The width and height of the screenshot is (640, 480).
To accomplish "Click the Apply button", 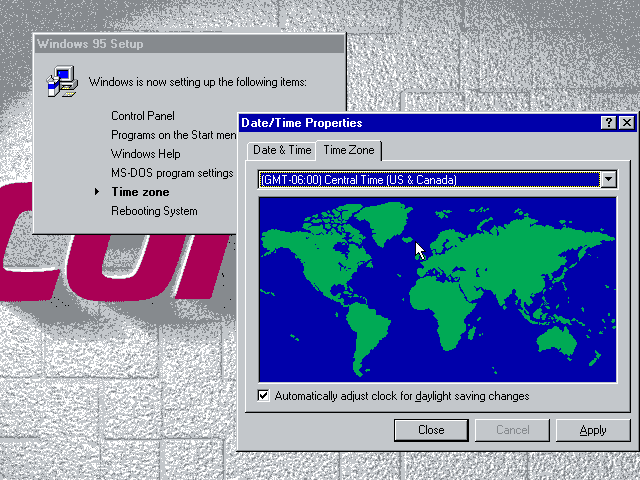I will point(593,430).
